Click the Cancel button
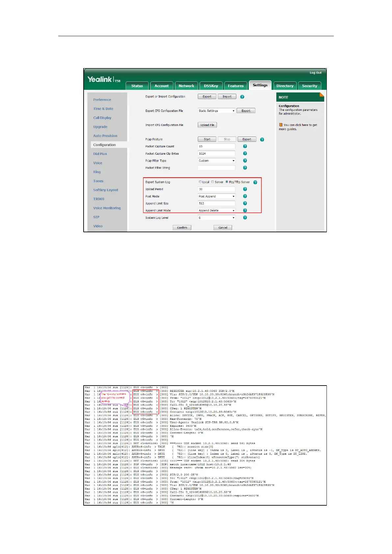Image resolution: width=392 pixels, height=554 pixels. click(223, 228)
